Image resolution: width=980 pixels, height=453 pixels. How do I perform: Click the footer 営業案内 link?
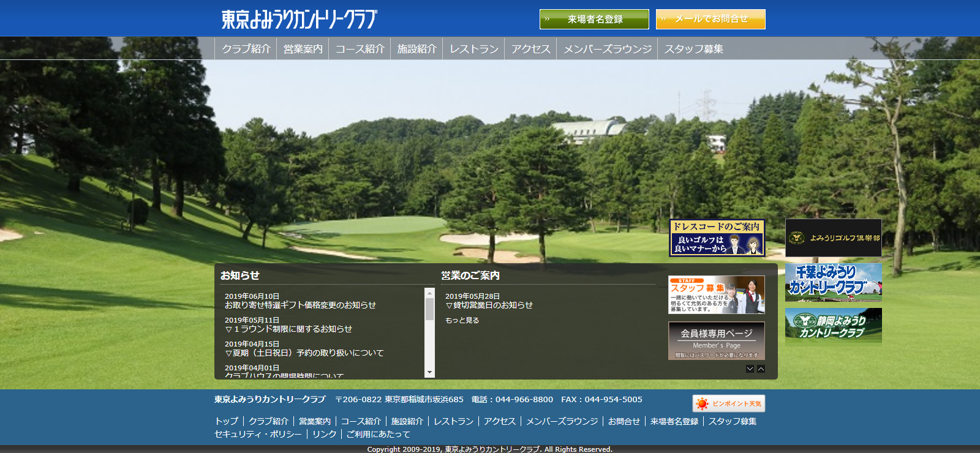point(315,421)
